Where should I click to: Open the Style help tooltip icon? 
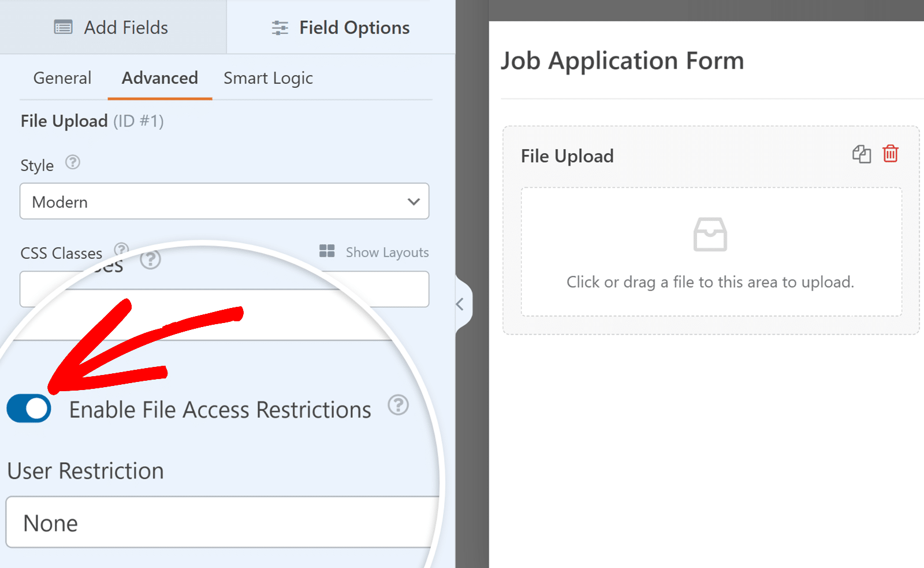[73, 162]
